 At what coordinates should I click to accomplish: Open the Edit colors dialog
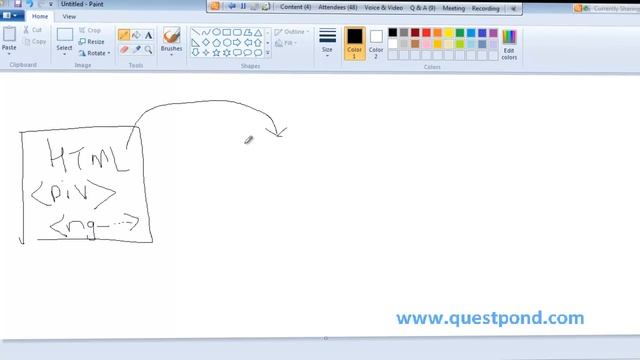(x=509, y=44)
